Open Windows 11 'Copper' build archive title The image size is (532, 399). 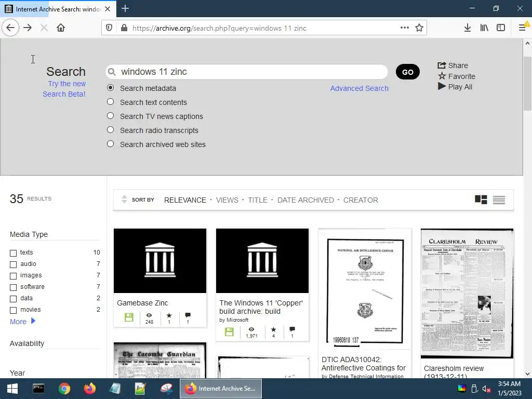(261, 307)
